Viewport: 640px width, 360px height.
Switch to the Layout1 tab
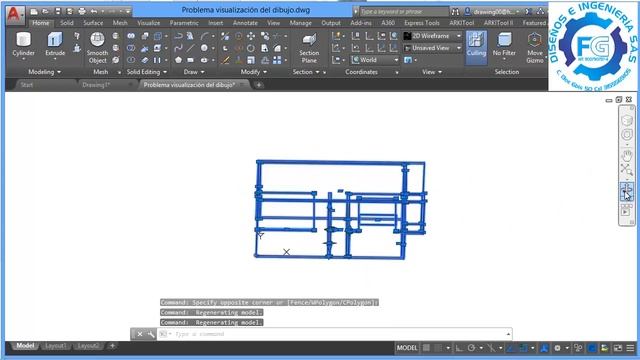(x=56, y=346)
